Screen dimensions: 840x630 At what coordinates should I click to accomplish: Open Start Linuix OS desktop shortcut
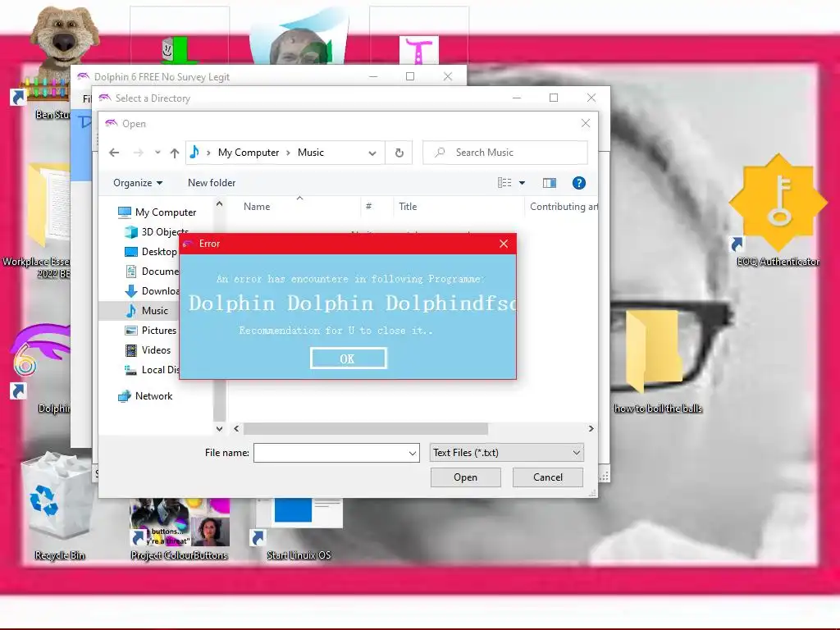click(299, 527)
